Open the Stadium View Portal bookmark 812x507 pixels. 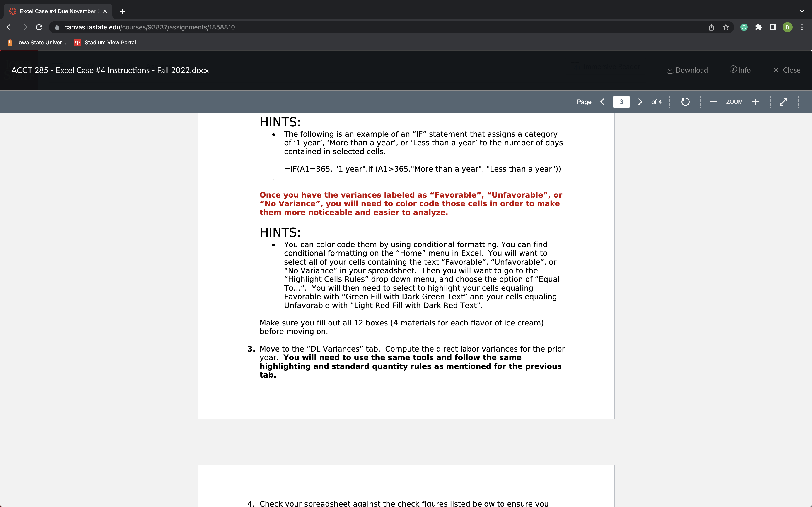click(x=105, y=42)
